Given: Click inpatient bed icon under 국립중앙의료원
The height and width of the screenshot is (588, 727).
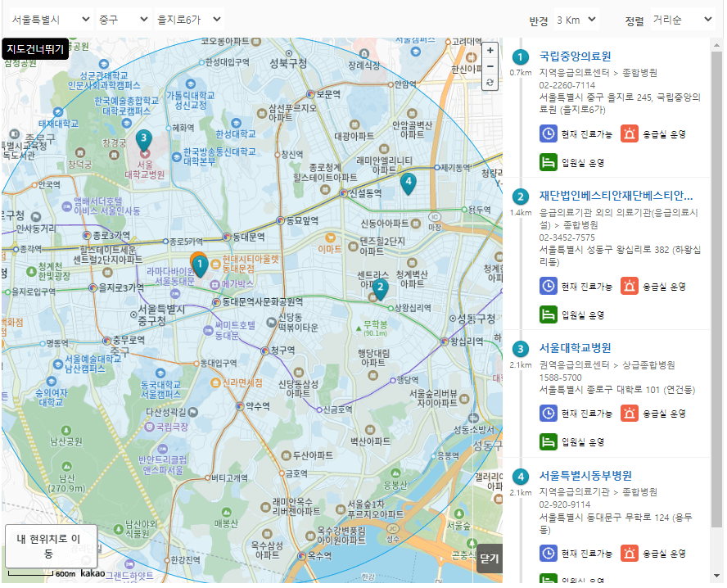Looking at the screenshot, I should [x=548, y=162].
